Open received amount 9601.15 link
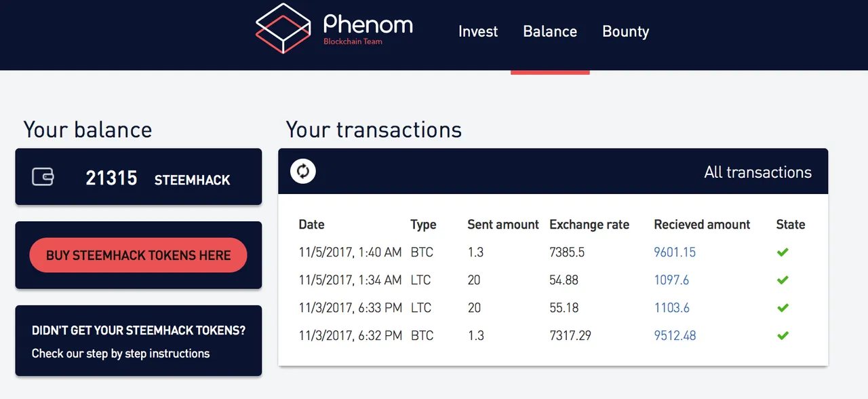The image size is (868, 399). 675,252
